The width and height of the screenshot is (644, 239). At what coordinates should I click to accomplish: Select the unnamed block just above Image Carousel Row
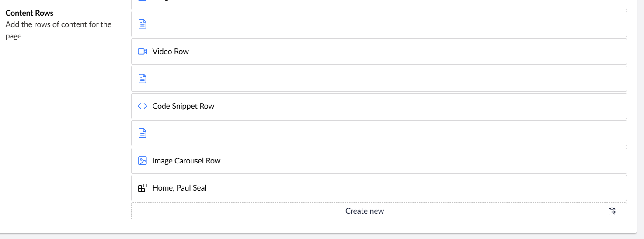point(379,133)
